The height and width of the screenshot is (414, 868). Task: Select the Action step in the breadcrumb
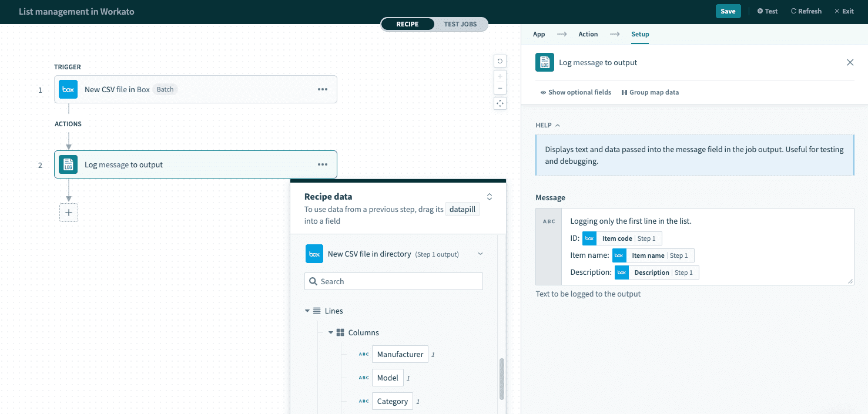point(588,34)
